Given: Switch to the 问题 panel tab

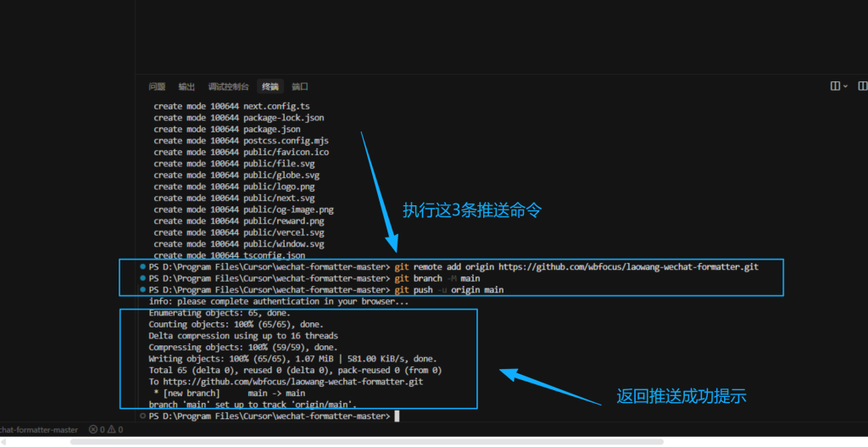Looking at the screenshot, I should [x=157, y=87].
